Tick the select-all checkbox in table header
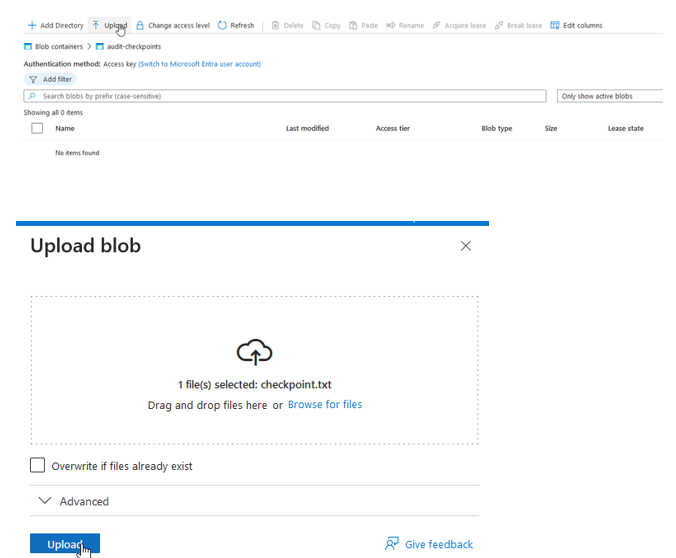The width and height of the screenshot is (676, 558). [x=37, y=128]
